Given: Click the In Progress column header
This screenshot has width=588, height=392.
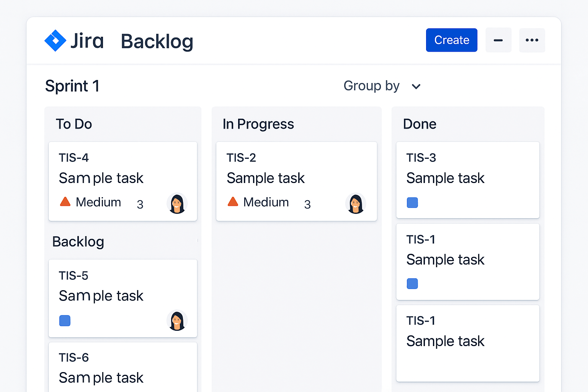Looking at the screenshot, I should (258, 124).
